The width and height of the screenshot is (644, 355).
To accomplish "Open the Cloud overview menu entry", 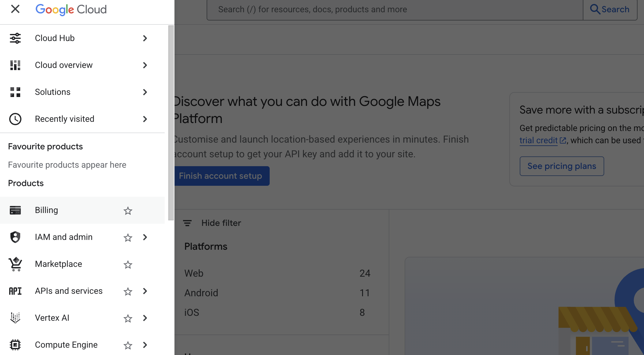I will click(x=64, y=65).
